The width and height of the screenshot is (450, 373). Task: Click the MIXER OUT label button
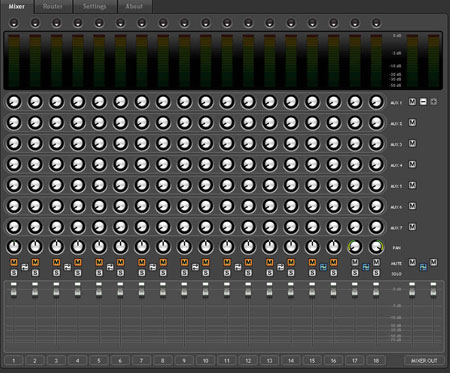pos(424,361)
